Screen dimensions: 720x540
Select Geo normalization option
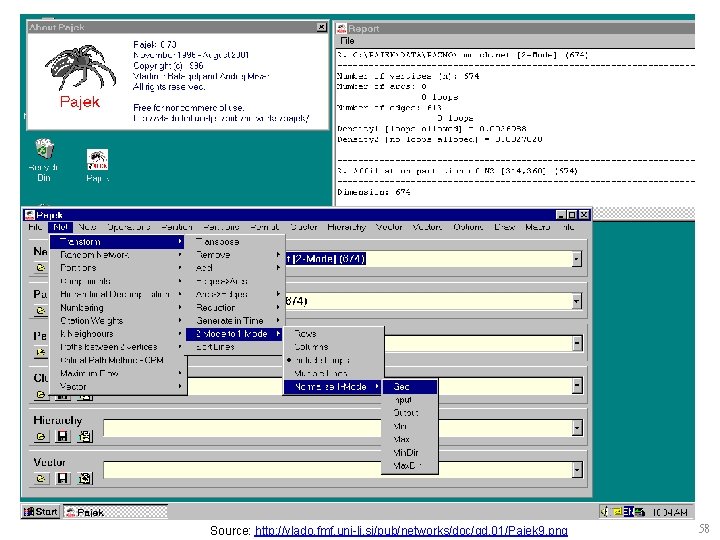click(x=410, y=387)
